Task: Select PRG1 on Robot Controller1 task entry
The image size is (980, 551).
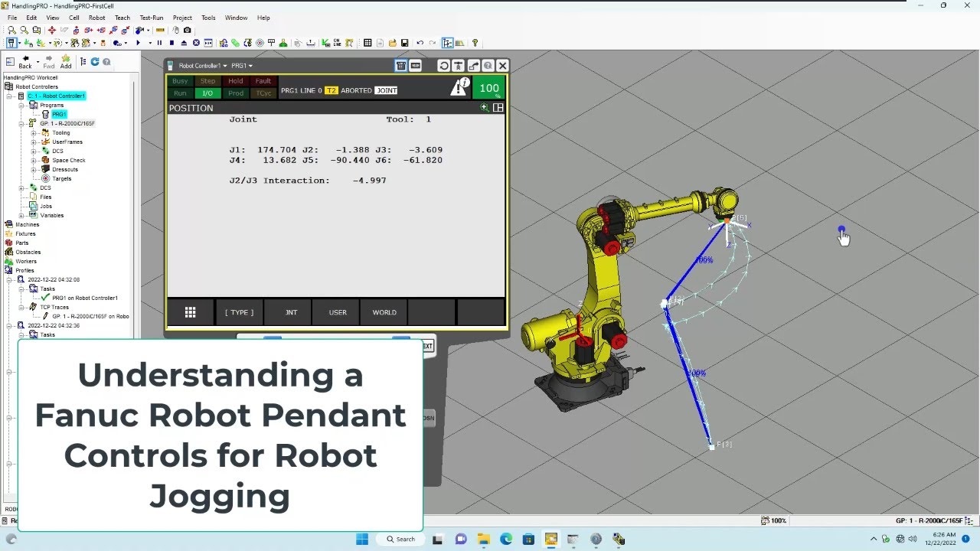Action: click(x=85, y=298)
